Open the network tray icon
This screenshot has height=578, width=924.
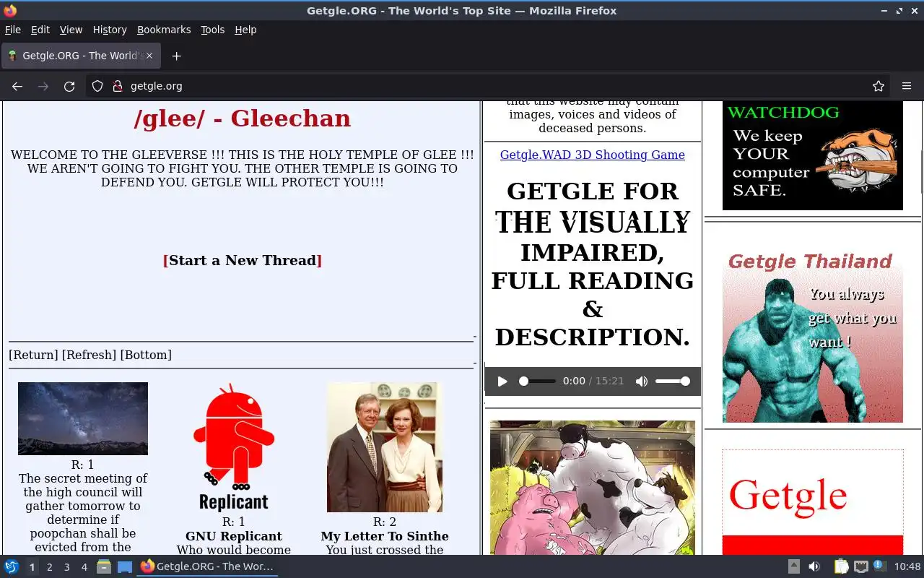(x=860, y=567)
